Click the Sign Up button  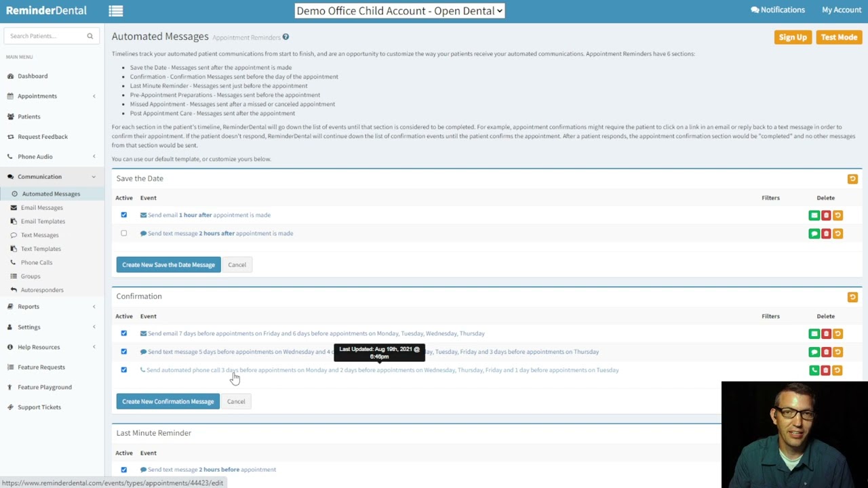pyautogui.click(x=793, y=37)
